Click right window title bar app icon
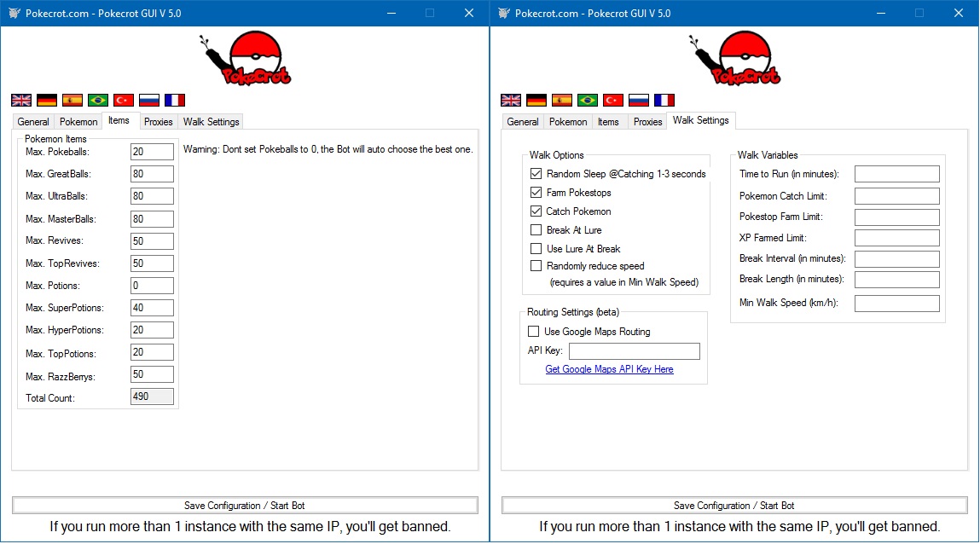 [504, 13]
